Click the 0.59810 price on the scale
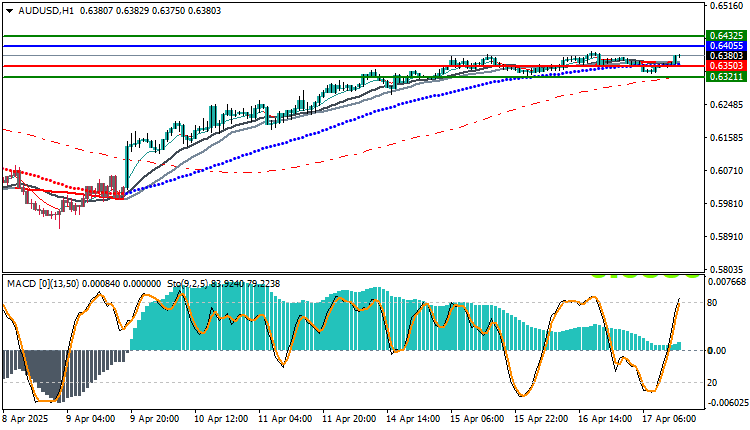 point(727,204)
